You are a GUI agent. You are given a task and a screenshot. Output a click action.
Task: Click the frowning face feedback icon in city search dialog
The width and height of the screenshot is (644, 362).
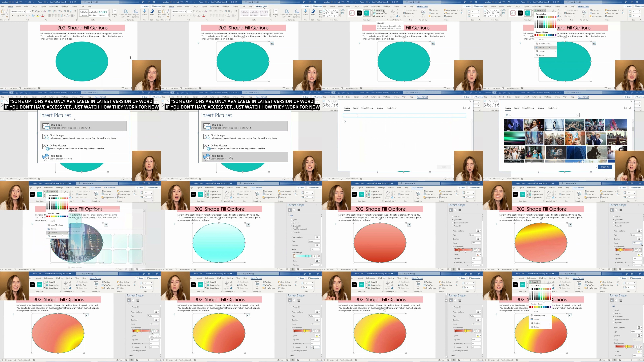click(x=630, y=108)
